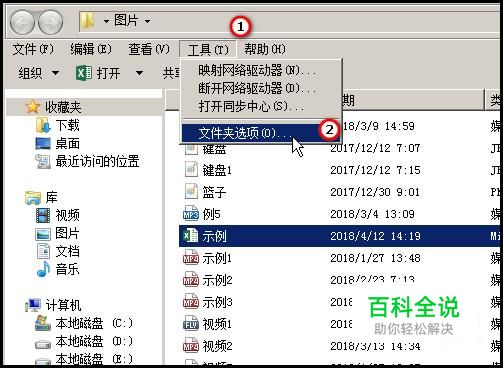Click the MP3 icon of 例5
The image size is (503, 368).
pyautogui.click(x=191, y=214)
